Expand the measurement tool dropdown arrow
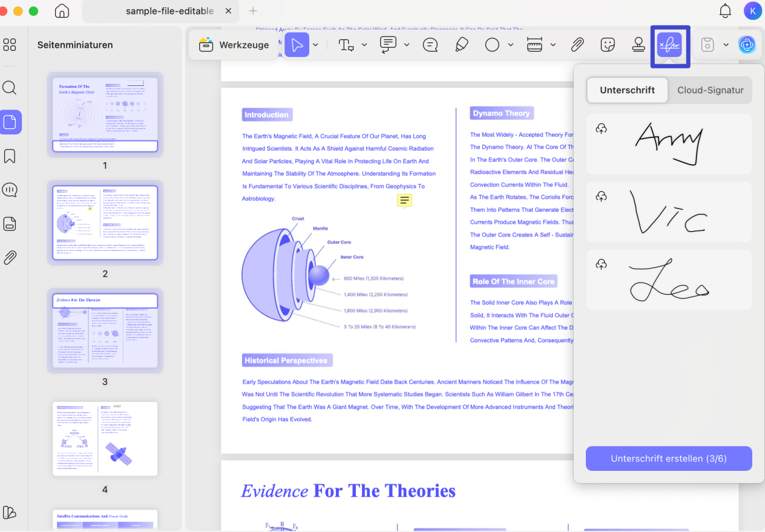 553,45
